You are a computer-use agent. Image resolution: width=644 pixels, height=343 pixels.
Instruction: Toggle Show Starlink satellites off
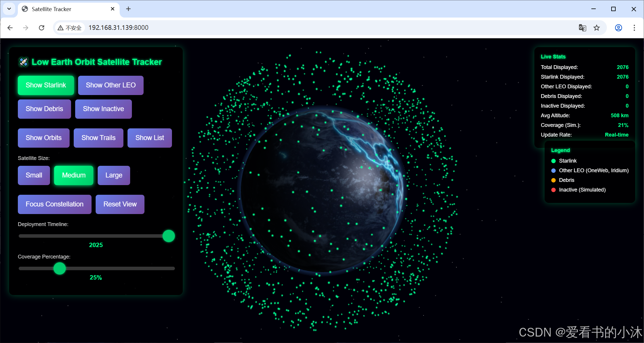coord(46,85)
